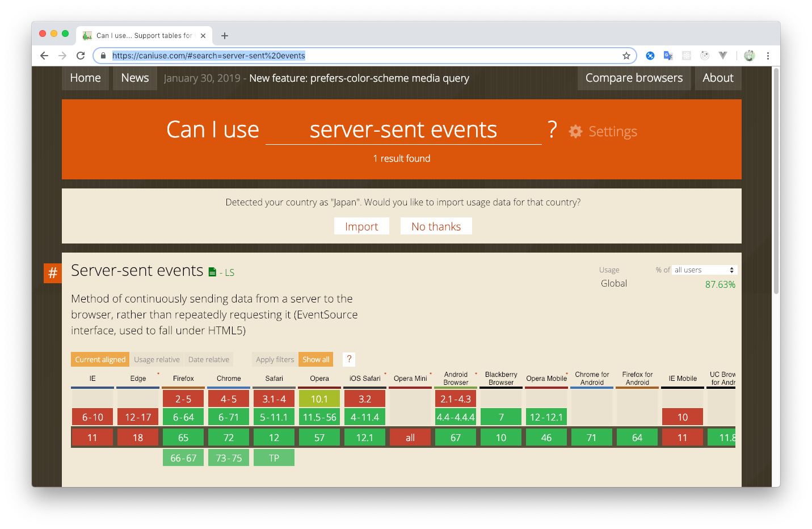Click the Chrome 73-75 future cell
This screenshot has height=529, width=812.
(x=229, y=458)
